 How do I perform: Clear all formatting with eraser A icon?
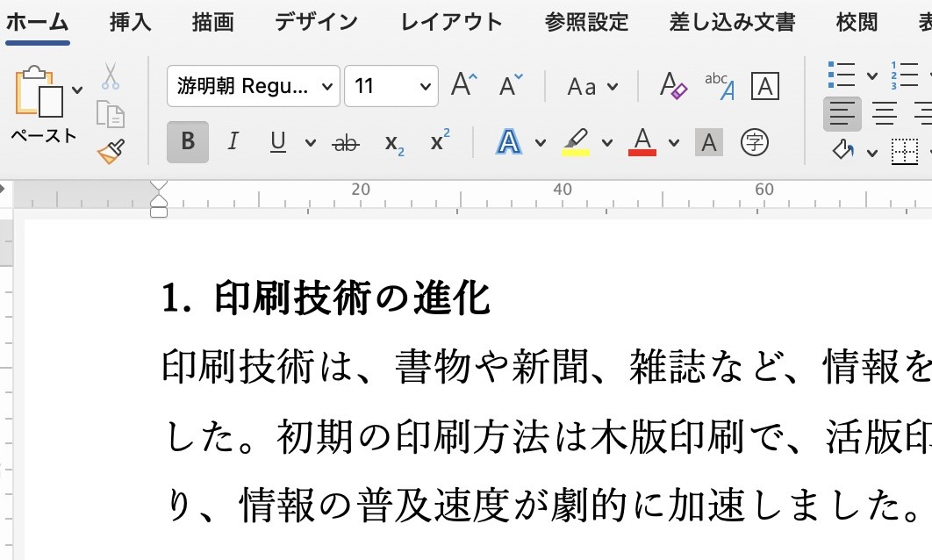[x=673, y=86]
